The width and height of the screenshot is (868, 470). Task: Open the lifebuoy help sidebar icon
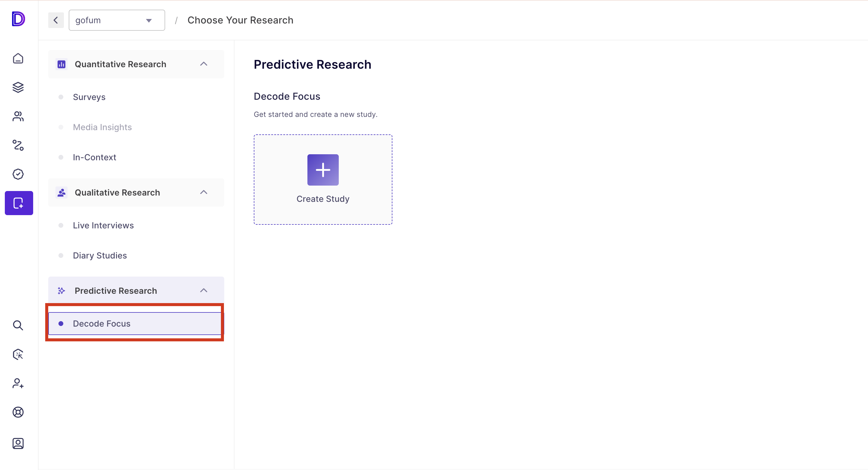click(18, 412)
